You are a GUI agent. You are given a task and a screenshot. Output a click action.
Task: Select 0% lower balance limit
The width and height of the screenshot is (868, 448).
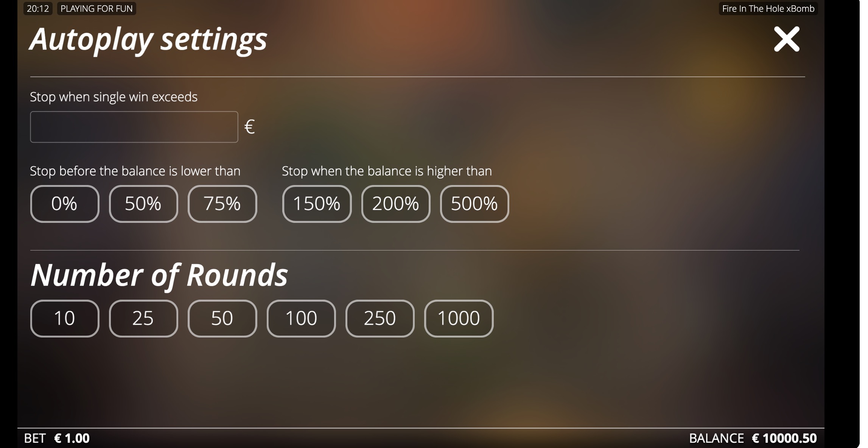(x=65, y=204)
